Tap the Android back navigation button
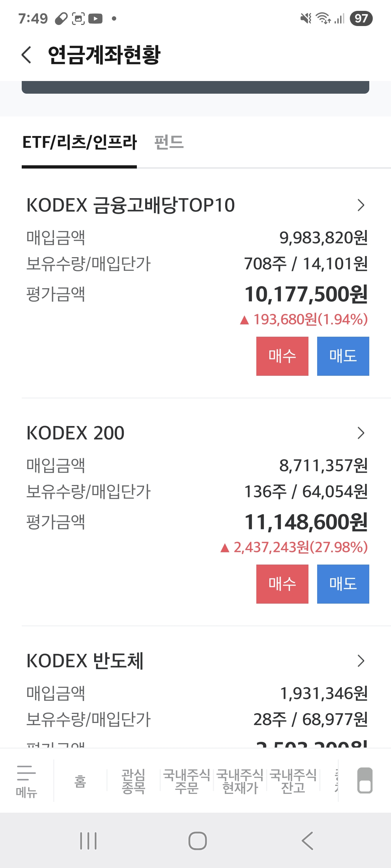This screenshot has height=868, width=391. [x=307, y=841]
